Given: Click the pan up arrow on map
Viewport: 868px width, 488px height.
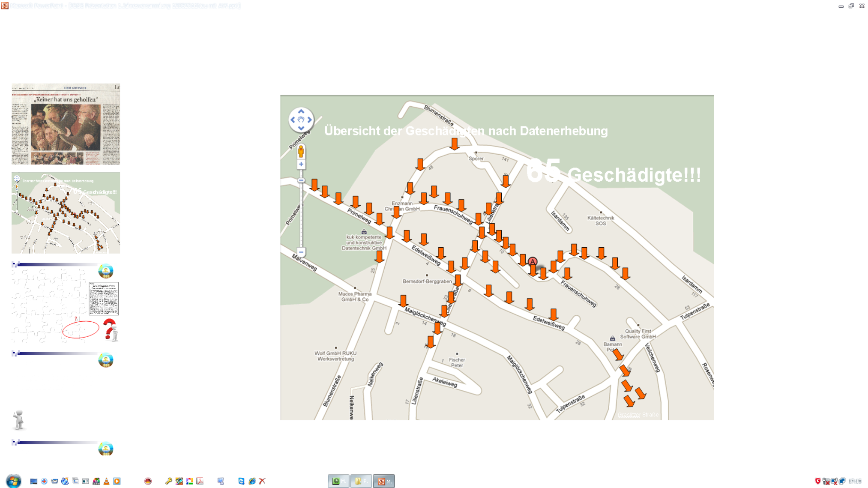Looking at the screenshot, I should (301, 111).
